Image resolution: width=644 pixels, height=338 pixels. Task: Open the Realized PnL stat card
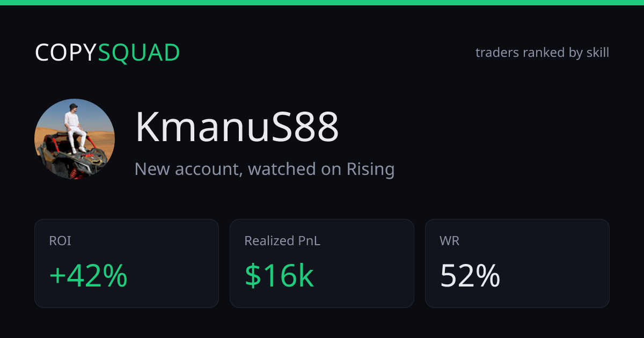pos(322,263)
